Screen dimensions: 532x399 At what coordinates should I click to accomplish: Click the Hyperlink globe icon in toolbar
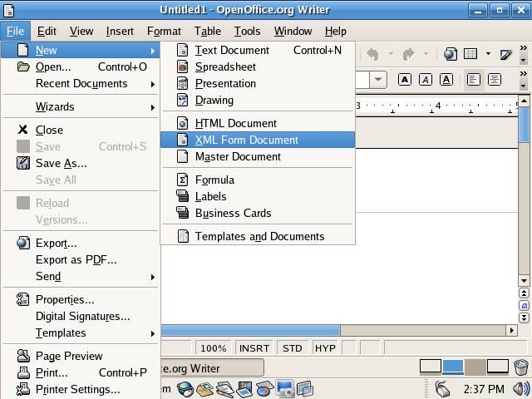[x=450, y=55]
